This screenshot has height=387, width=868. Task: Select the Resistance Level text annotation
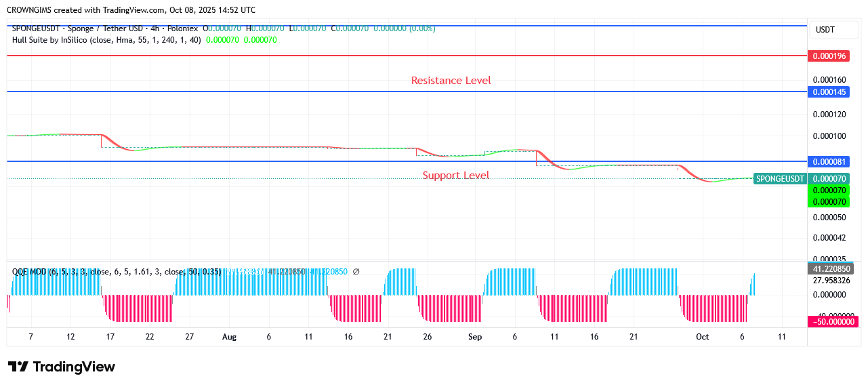click(451, 81)
